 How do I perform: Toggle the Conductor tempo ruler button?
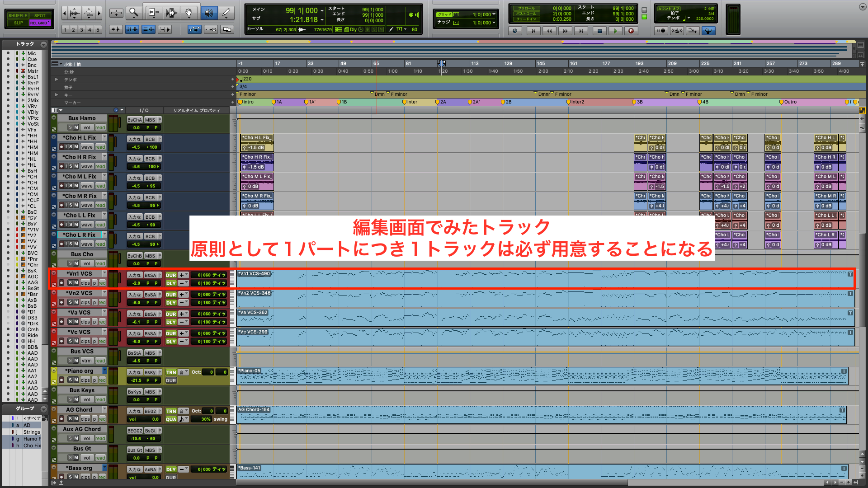[x=708, y=31]
